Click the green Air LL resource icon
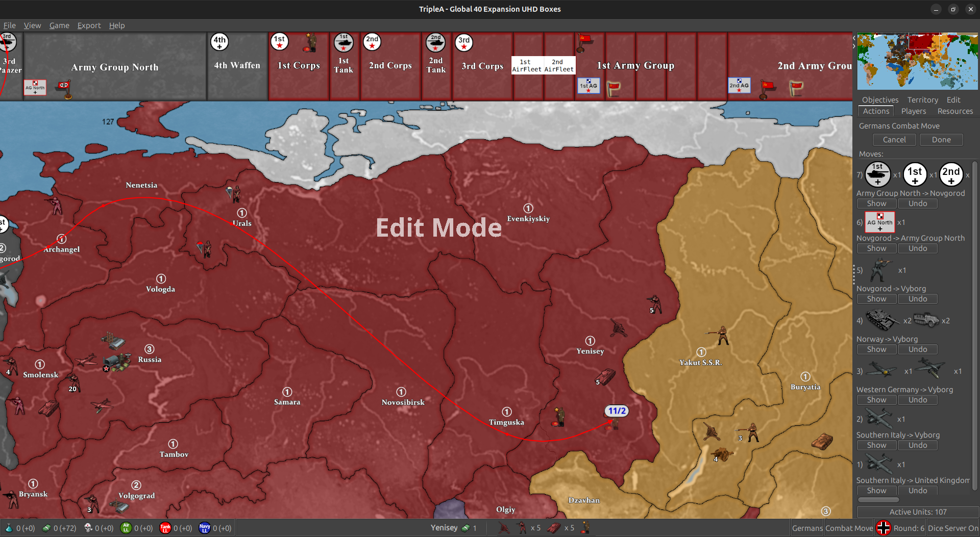Image resolution: width=980 pixels, height=537 pixels. tap(126, 528)
